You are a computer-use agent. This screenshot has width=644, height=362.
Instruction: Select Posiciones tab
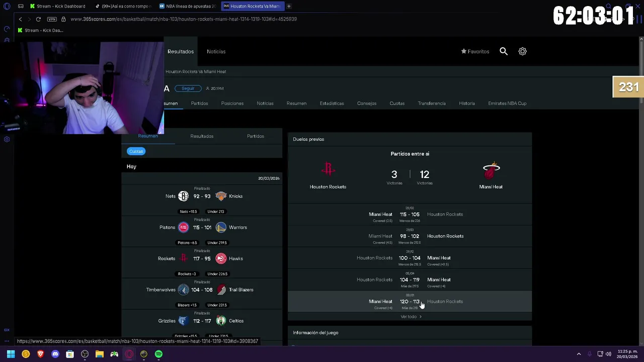(x=232, y=104)
